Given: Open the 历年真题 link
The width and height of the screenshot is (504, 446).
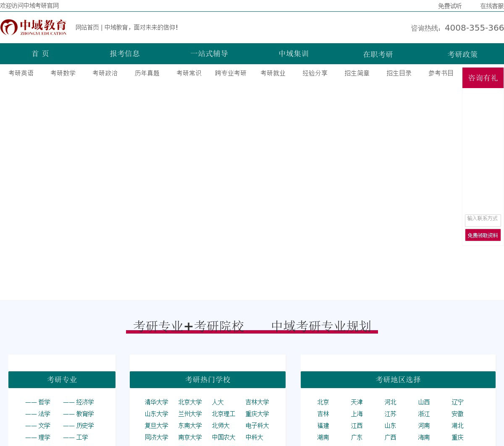Looking at the screenshot, I should click(x=147, y=73).
